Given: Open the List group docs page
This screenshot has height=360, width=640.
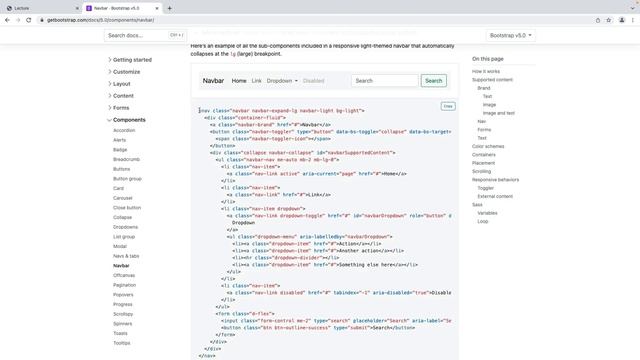Looking at the screenshot, I should pyautogui.click(x=124, y=237).
